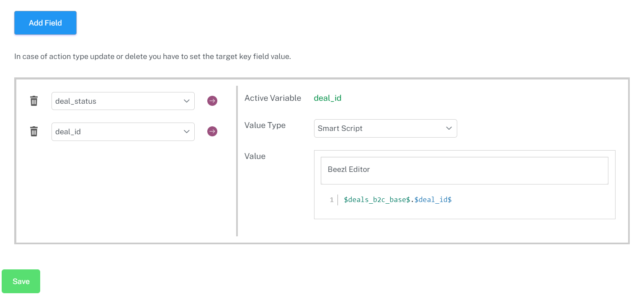The width and height of the screenshot is (644, 302).
Task: Click the Active Variable label
Action: point(273,98)
